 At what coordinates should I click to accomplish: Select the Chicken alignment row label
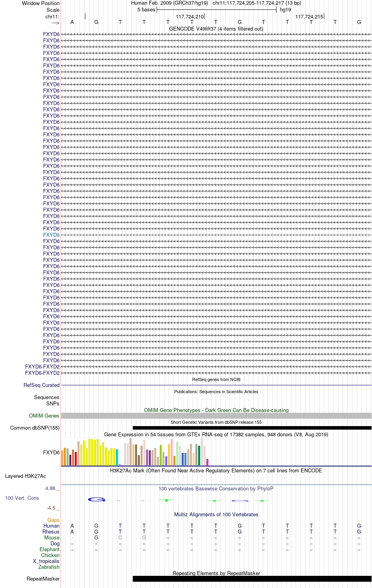[x=51, y=555]
